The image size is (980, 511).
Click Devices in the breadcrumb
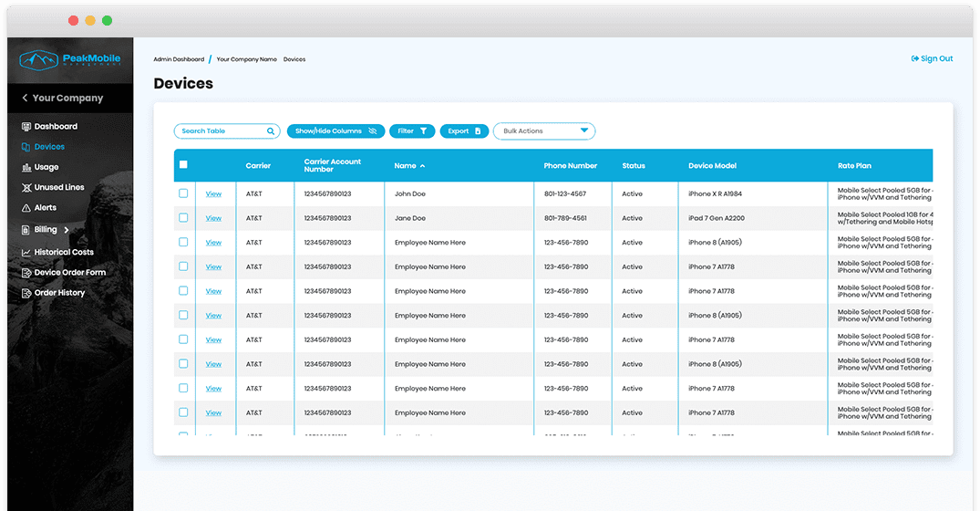click(294, 59)
